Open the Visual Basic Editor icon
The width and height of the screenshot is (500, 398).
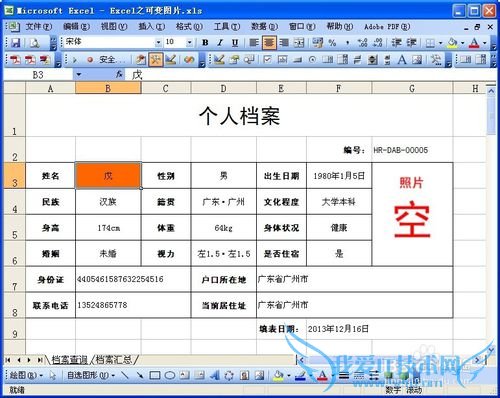coord(141,60)
